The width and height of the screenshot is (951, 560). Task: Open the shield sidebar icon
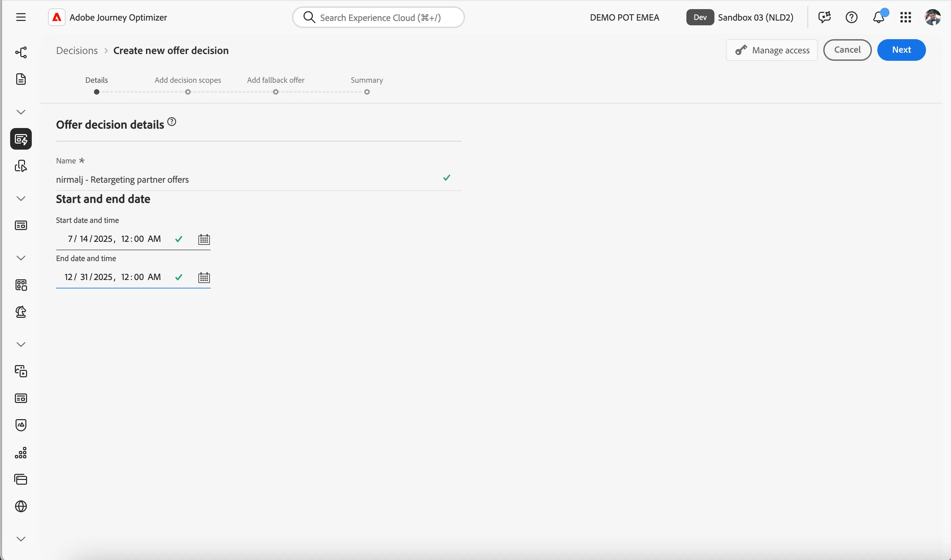click(x=21, y=425)
